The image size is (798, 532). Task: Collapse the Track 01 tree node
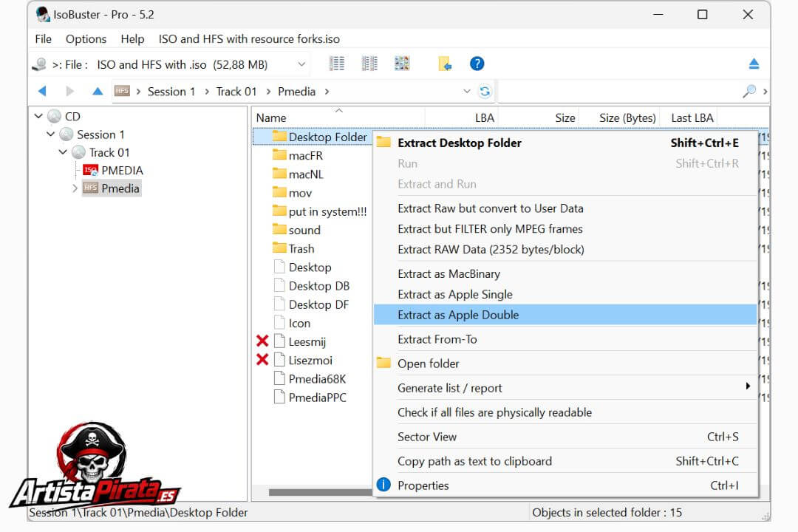[63, 152]
